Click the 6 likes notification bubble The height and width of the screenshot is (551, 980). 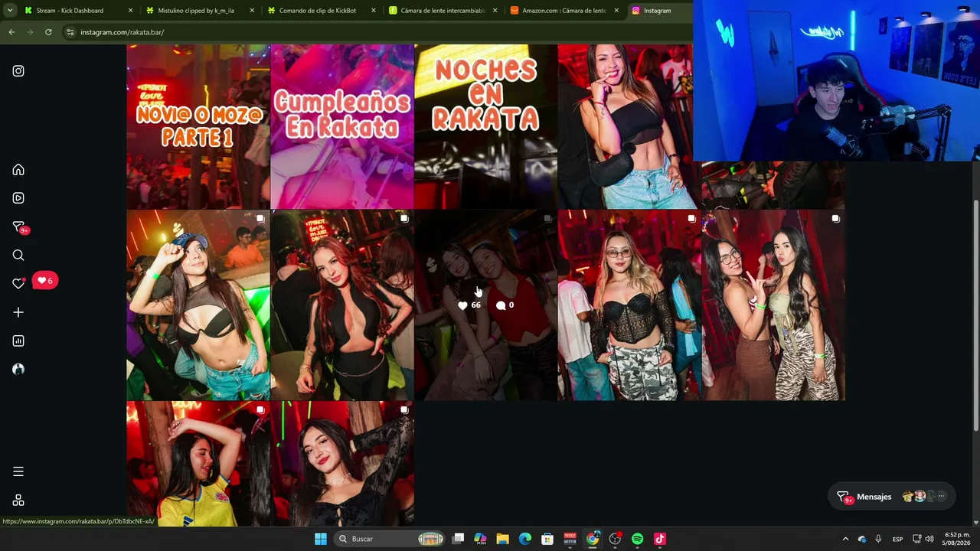tap(45, 281)
